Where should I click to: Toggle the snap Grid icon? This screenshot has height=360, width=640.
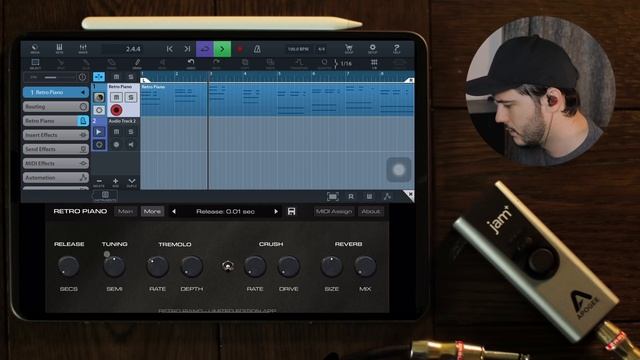[374, 63]
